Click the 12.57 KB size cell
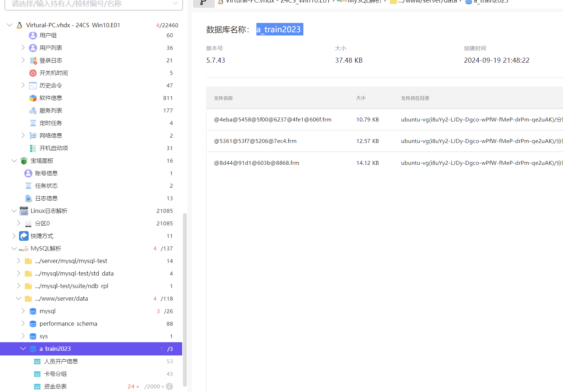 click(368, 141)
